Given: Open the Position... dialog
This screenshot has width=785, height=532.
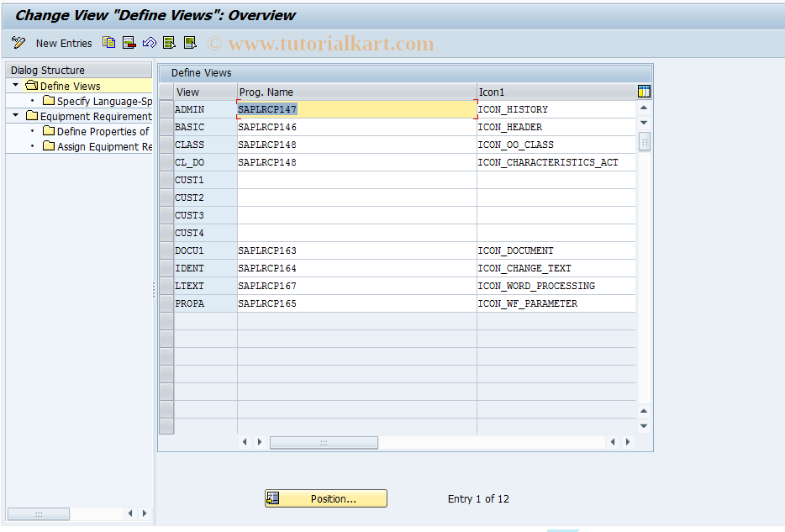Looking at the screenshot, I should [325, 498].
